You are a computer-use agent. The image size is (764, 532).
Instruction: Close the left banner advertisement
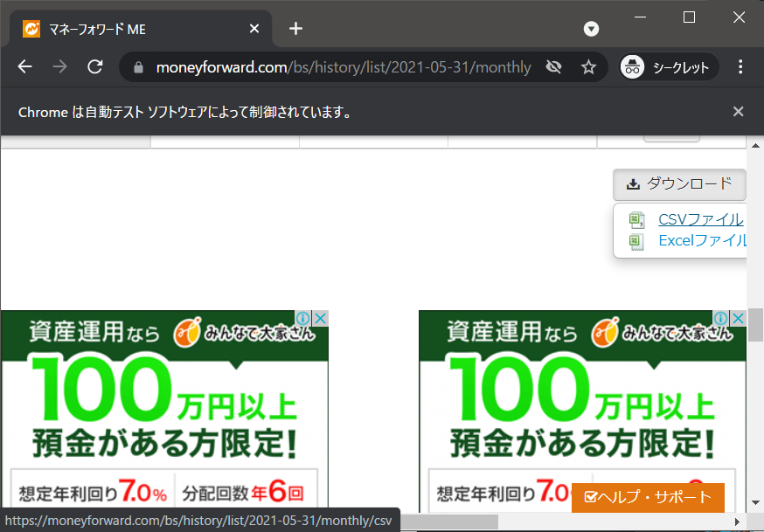[322, 318]
